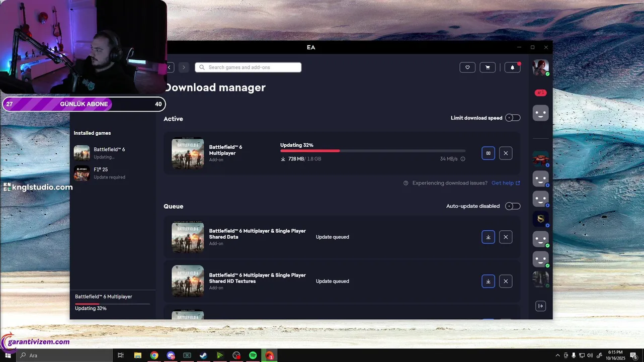The height and width of the screenshot is (362, 644).
Task: Click the search games and add-ons field
Action: click(x=248, y=67)
